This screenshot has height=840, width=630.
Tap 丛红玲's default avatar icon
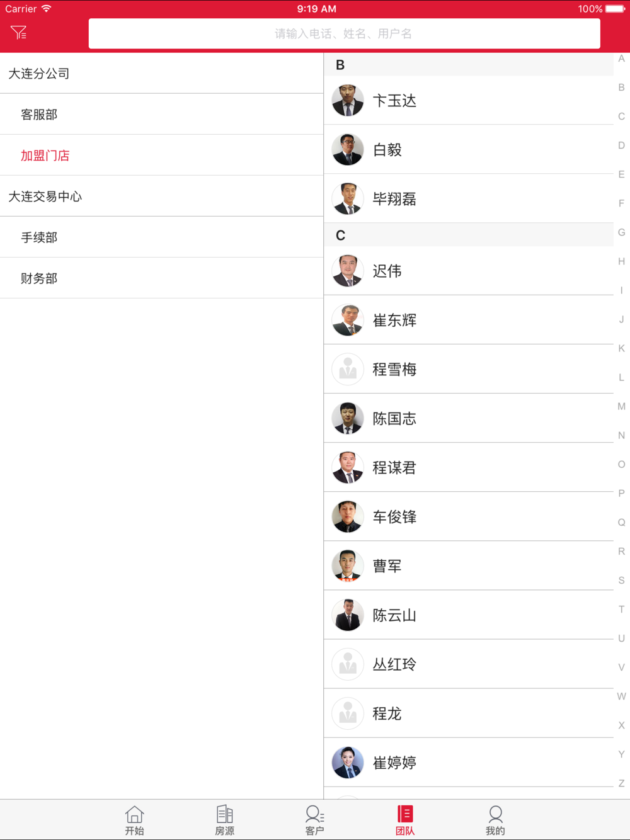click(348, 664)
